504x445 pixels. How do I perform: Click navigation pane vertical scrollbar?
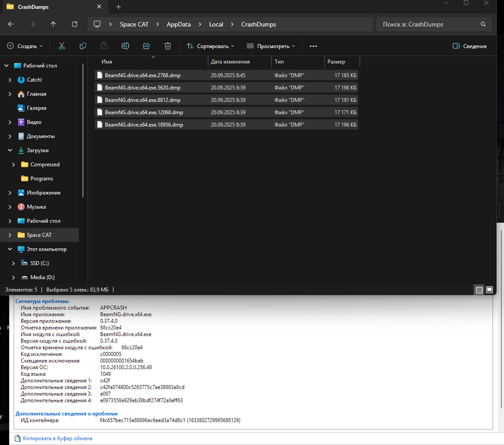coord(83,130)
